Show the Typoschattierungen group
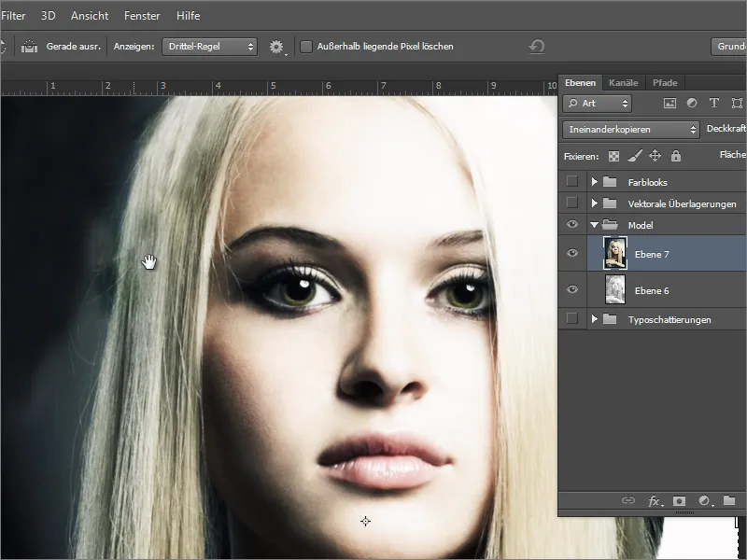747x560 pixels. [x=572, y=318]
